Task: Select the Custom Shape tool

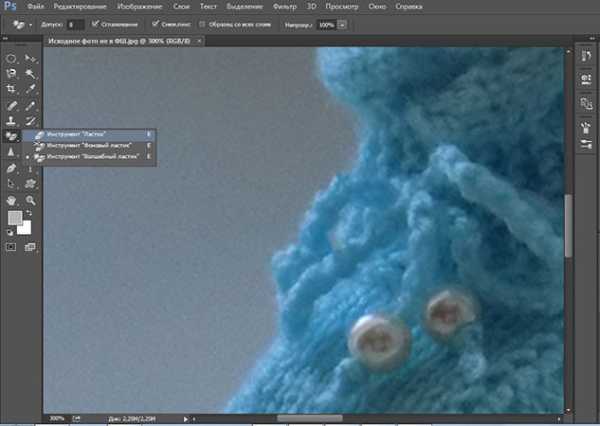Action: [30, 184]
